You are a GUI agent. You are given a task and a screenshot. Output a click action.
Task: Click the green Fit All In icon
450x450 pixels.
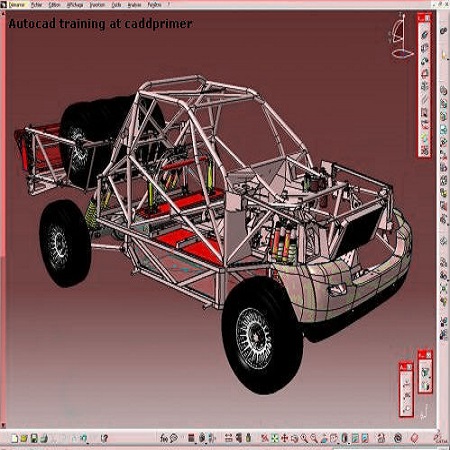click(275, 438)
